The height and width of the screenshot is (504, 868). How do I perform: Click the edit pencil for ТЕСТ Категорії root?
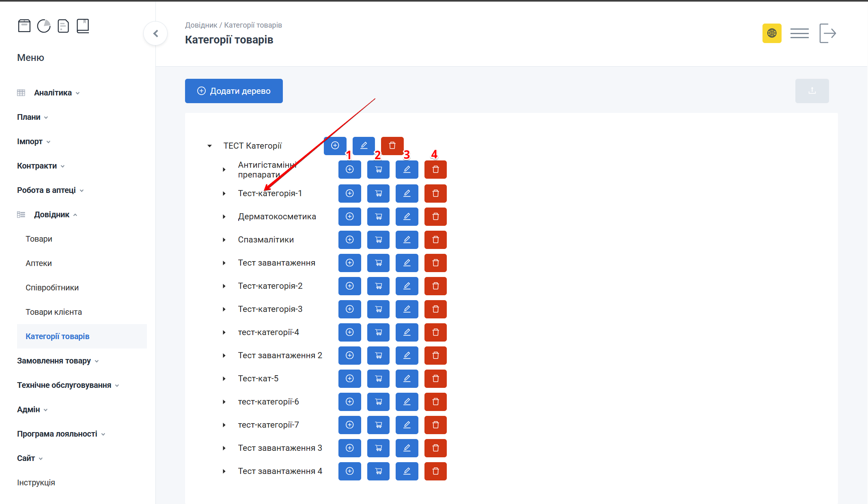364,145
